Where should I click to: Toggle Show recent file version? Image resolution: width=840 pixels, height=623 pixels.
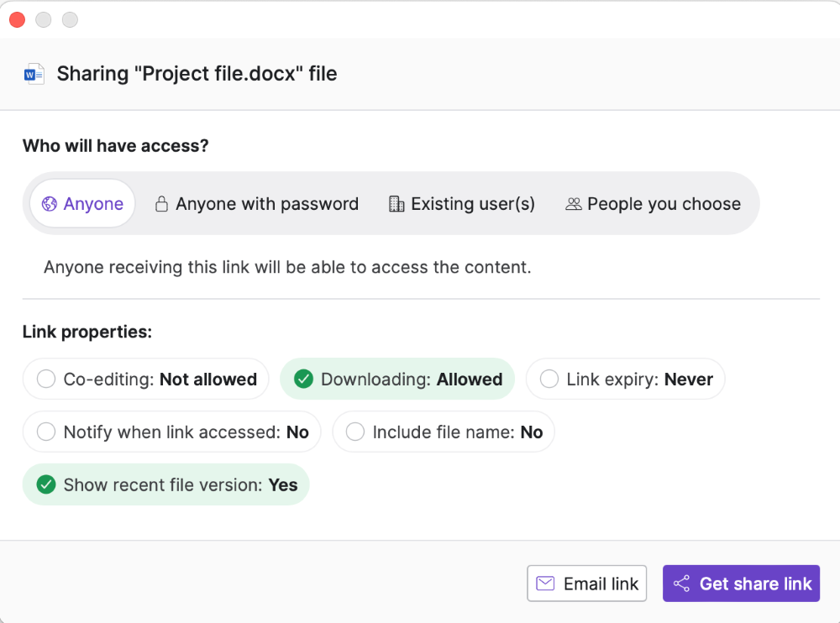[x=166, y=484]
